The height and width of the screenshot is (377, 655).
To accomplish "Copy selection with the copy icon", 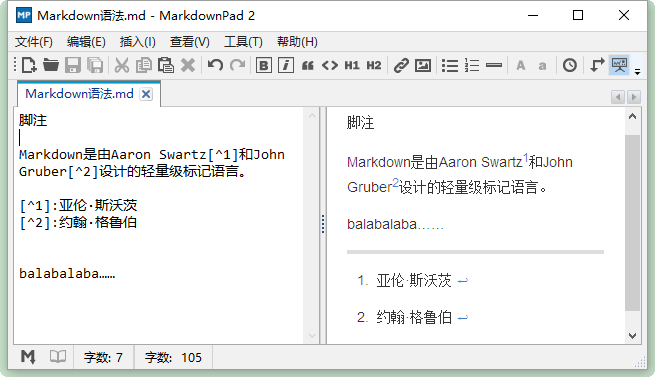I will point(144,65).
